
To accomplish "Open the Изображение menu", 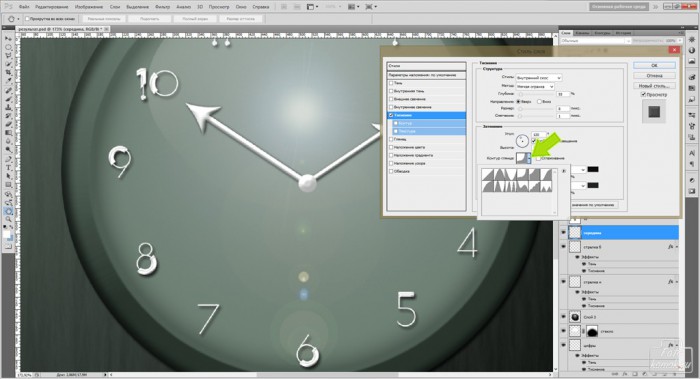I will pyautogui.click(x=89, y=7).
